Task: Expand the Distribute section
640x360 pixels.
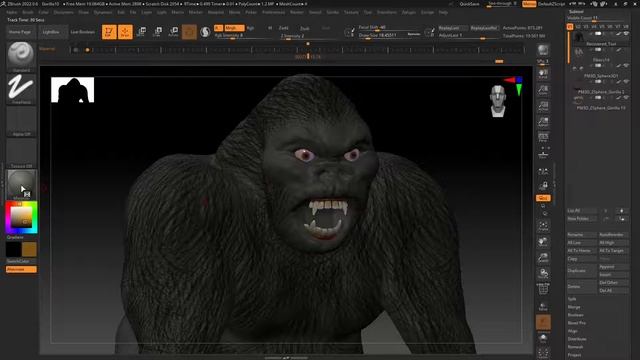Action: tap(577, 339)
